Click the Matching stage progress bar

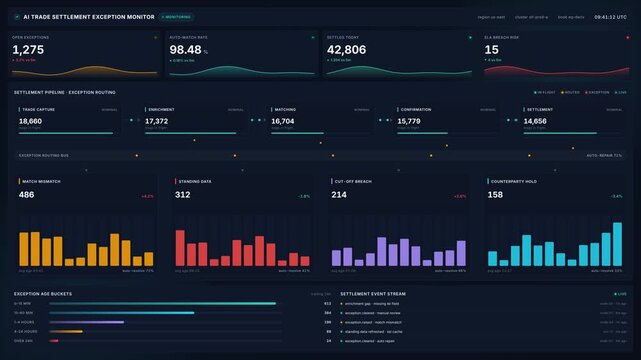pos(320,133)
